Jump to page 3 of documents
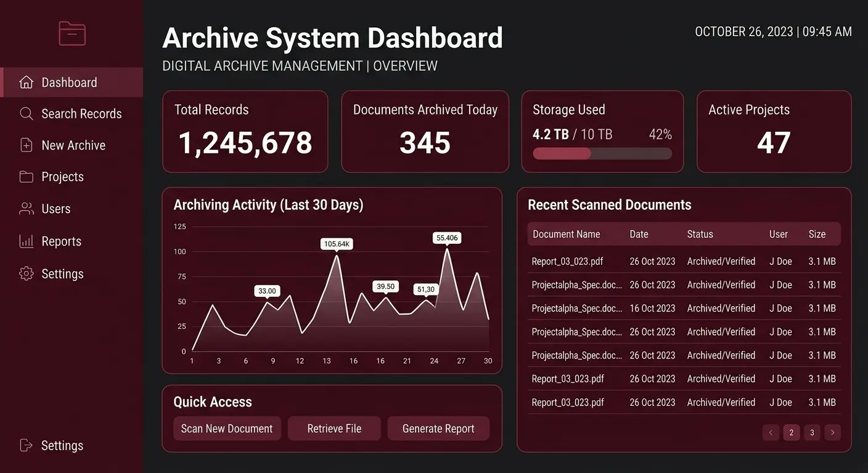868x473 pixels. 812,432
